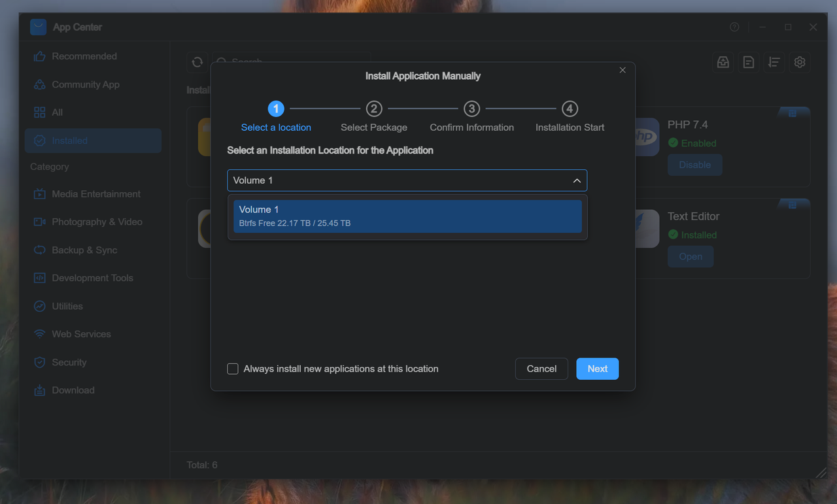The height and width of the screenshot is (504, 837).
Task: Click the "Total: 6" status text
Action: (202, 465)
